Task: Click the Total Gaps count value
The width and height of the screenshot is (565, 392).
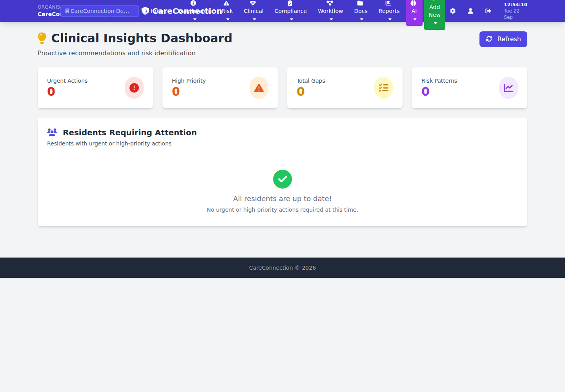Action: [x=301, y=91]
